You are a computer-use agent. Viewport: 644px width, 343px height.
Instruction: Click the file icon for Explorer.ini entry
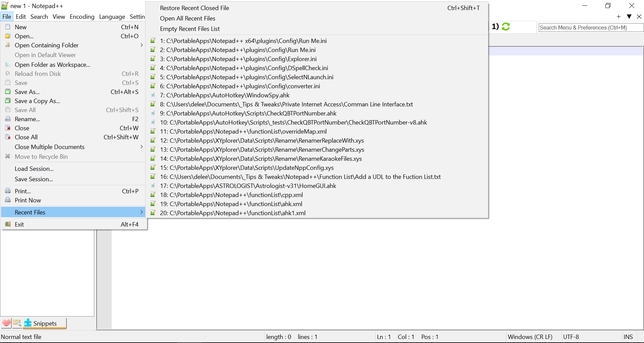coord(153,59)
